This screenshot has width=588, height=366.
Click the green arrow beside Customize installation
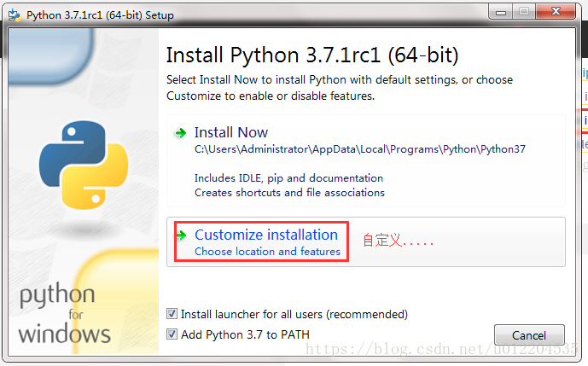click(181, 235)
